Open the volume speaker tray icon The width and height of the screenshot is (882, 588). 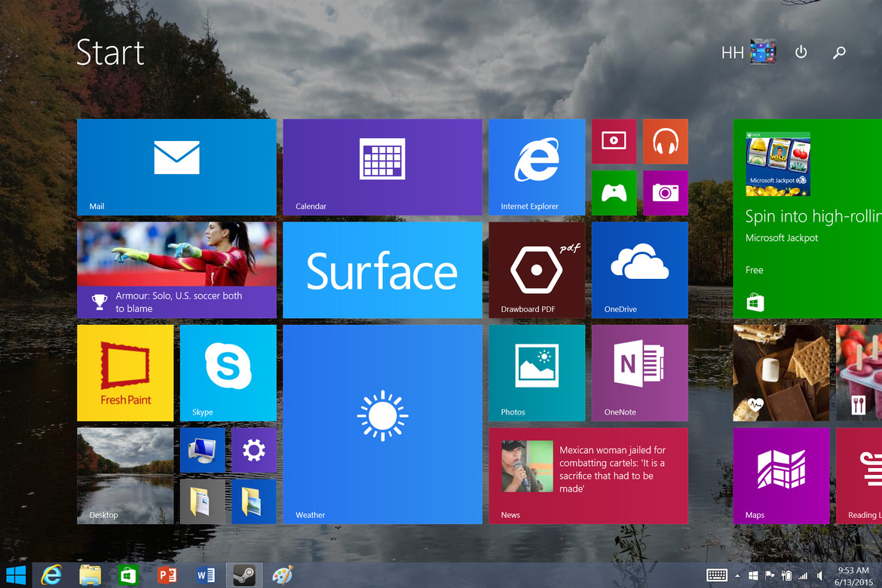click(819, 576)
